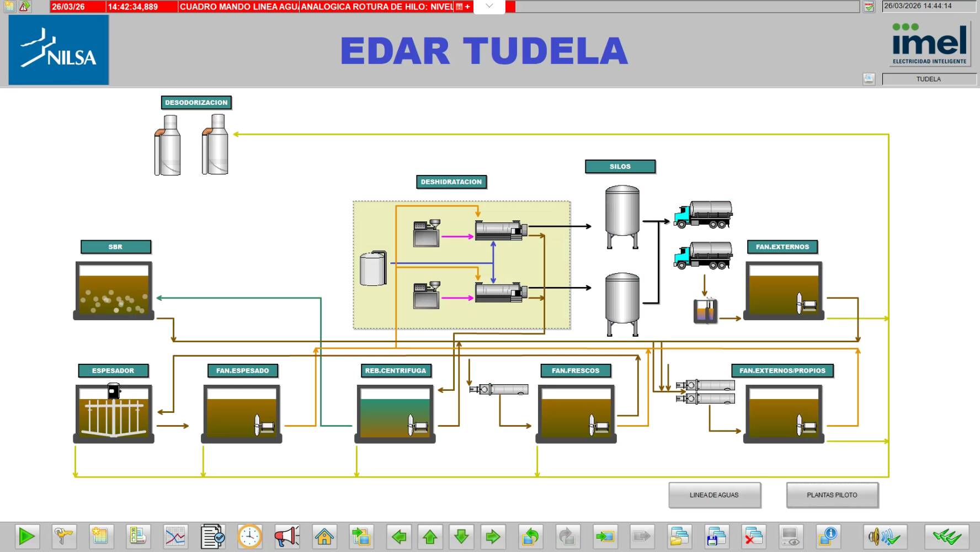This screenshot has width=980, height=552.
Task: Click the clock scheduler icon
Action: pos(249,536)
